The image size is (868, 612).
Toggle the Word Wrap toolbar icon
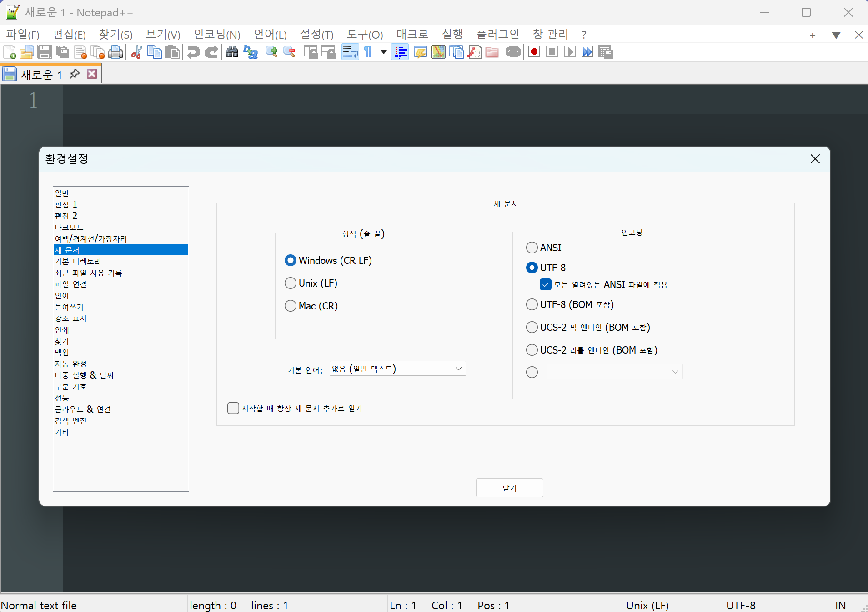tap(350, 52)
